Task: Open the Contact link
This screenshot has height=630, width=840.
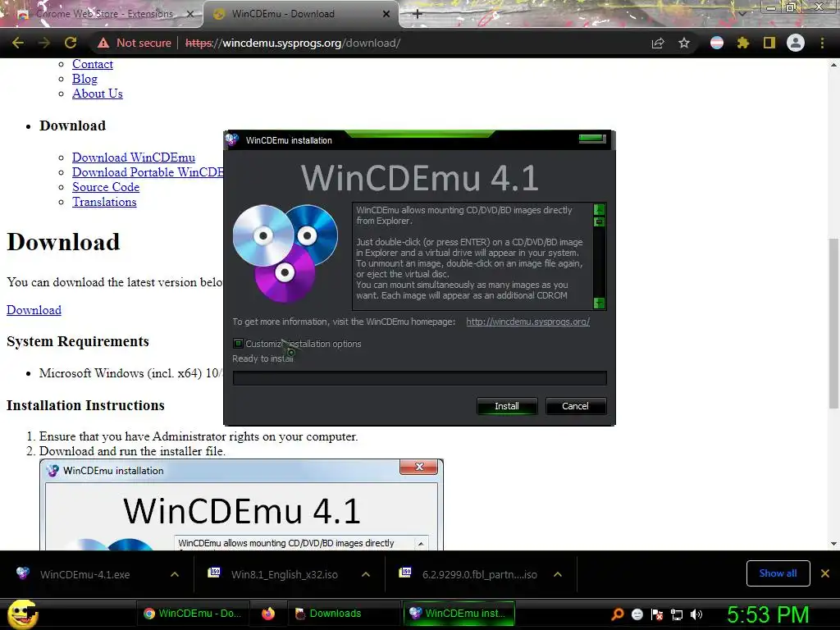Action: coord(93,64)
